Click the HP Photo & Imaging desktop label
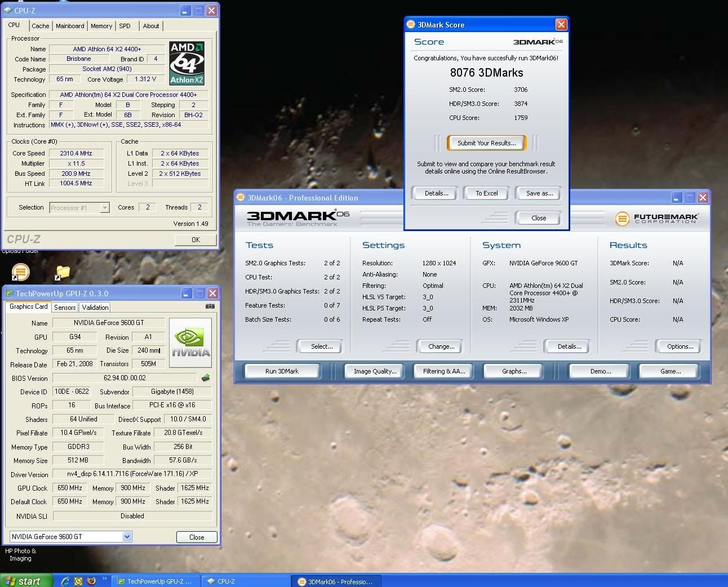 [20, 555]
